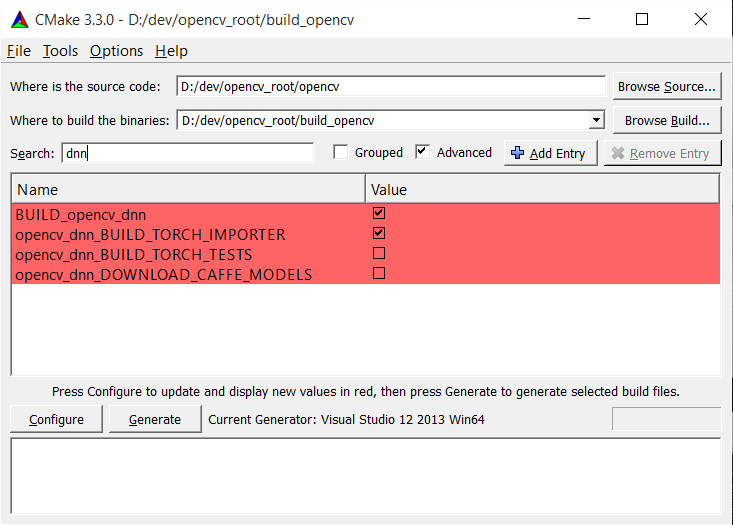Uncheck opencv_dnn_BUILD_TORCH_IMPORTER checkbox
Screen dimensions: 733x525
[x=379, y=233]
